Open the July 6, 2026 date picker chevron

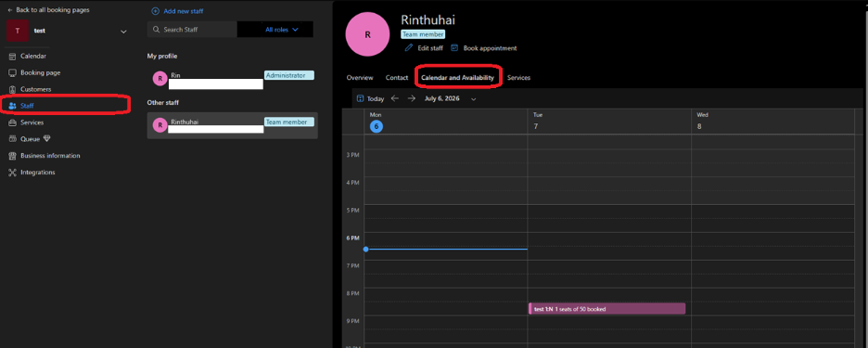(x=473, y=98)
